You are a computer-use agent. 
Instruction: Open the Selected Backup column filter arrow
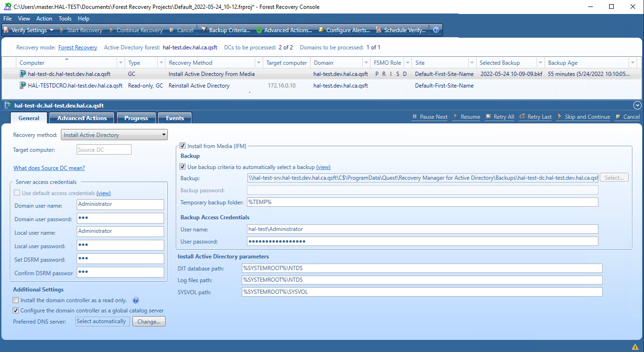click(x=540, y=63)
